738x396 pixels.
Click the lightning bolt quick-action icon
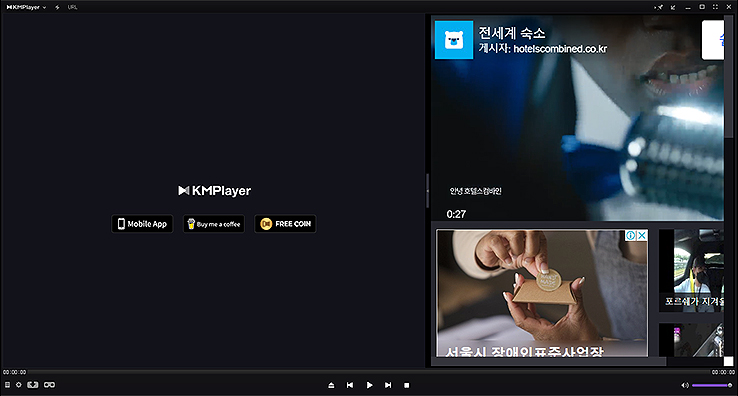click(x=57, y=7)
